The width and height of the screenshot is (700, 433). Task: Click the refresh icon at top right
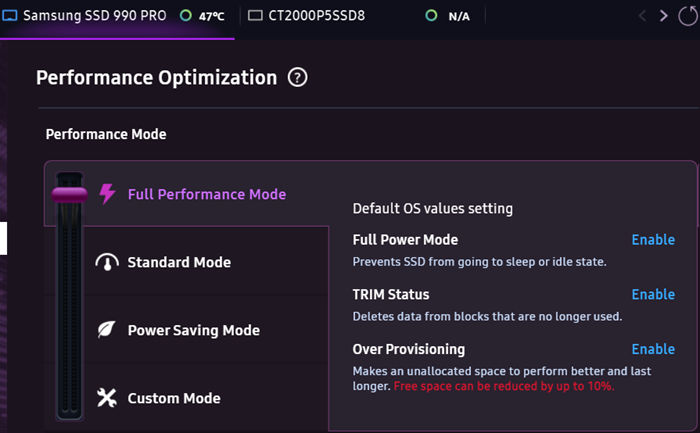pyautogui.click(x=689, y=16)
